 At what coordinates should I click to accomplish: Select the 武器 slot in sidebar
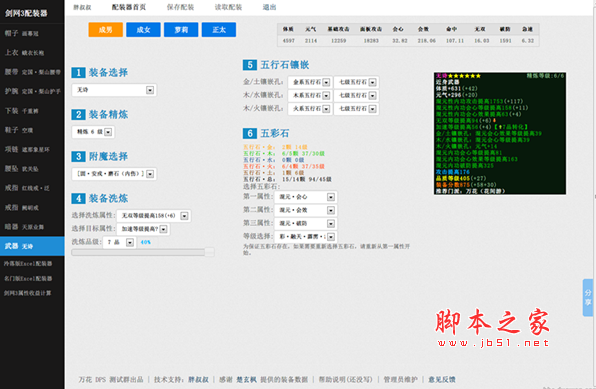pyautogui.click(x=32, y=246)
